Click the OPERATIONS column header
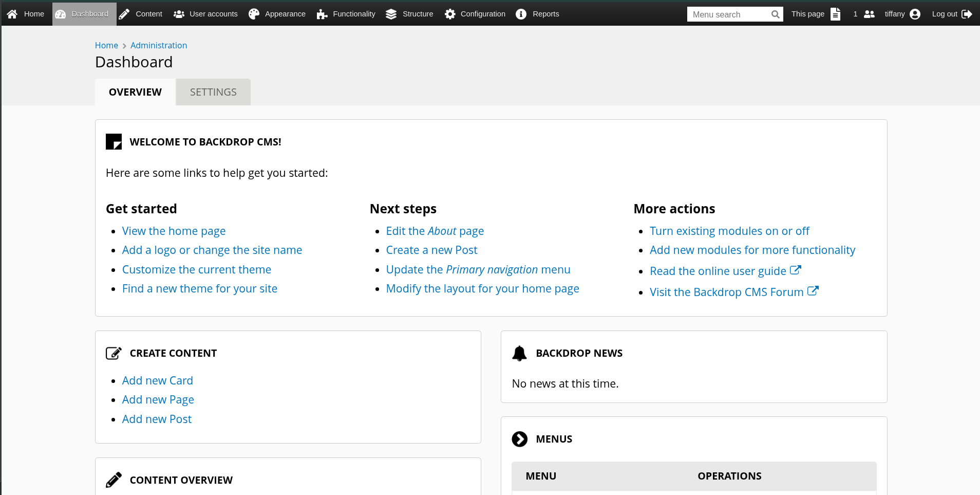Image resolution: width=980 pixels, height=495 pixels. [x=729, y=476]
